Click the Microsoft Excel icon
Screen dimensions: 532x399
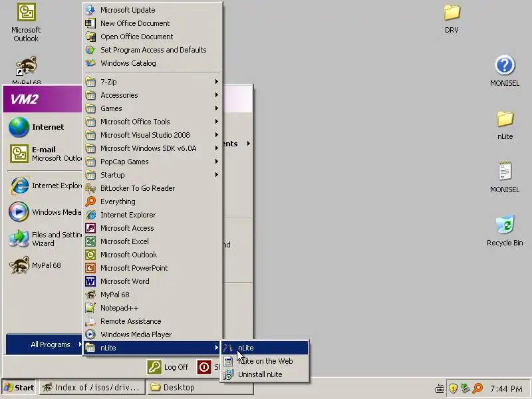[90, 241]
